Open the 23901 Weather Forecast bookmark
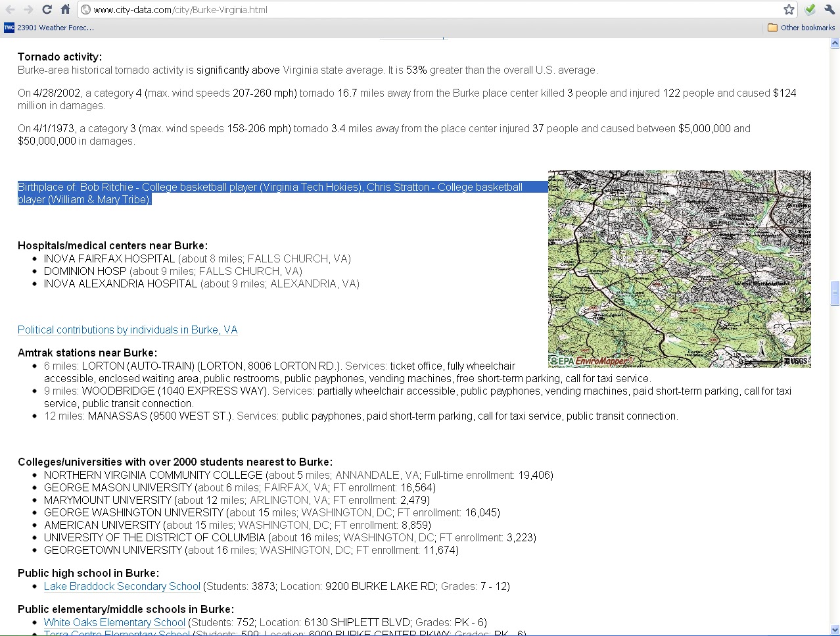This screenshot has height=636, width=840. [49, 28]
